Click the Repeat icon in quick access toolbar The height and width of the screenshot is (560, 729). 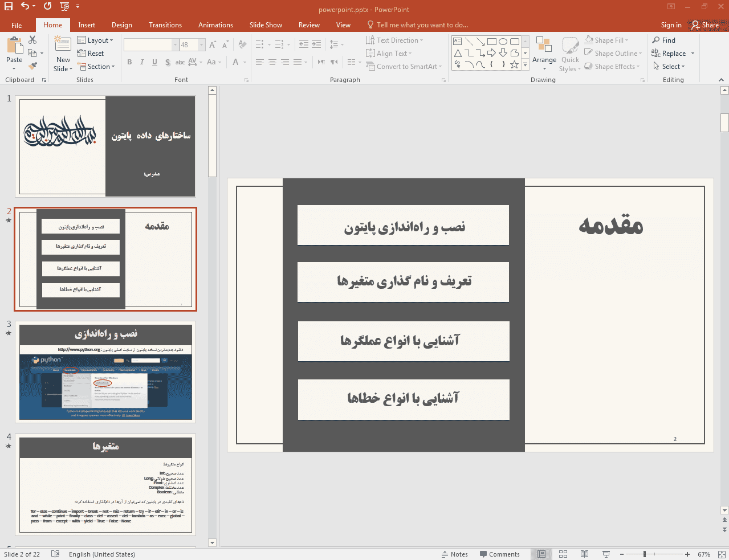pyautogui.click(x=47, y=6)
